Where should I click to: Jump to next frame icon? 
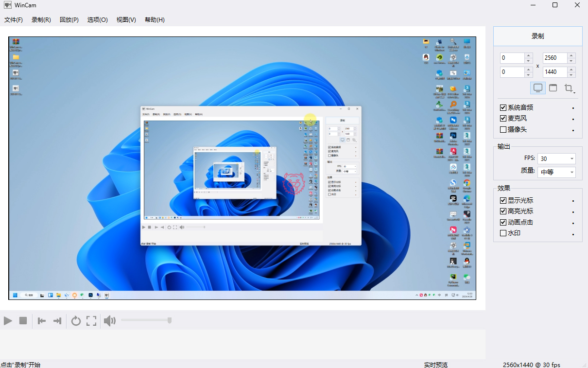57,321
